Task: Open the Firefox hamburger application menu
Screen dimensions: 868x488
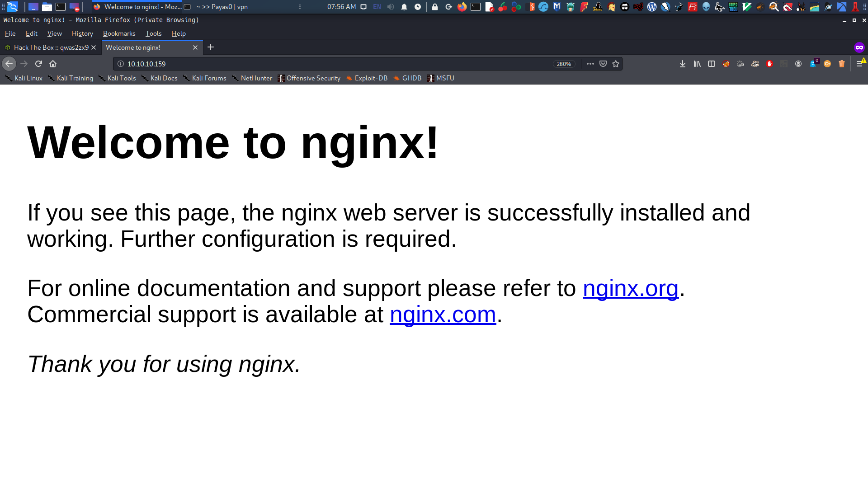Action: click(860, 64)
